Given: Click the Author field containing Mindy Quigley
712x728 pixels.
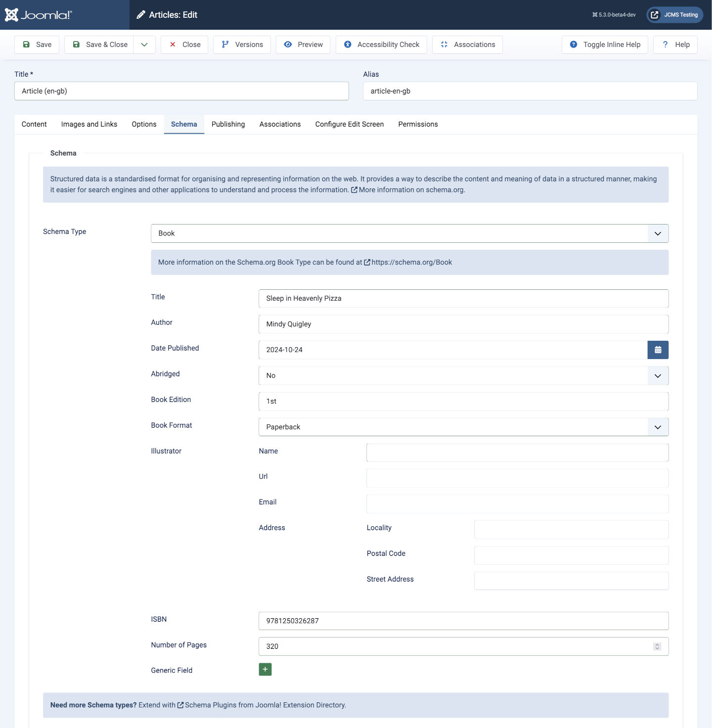Looking at the screenshot, I should click(x=463, y=324).
